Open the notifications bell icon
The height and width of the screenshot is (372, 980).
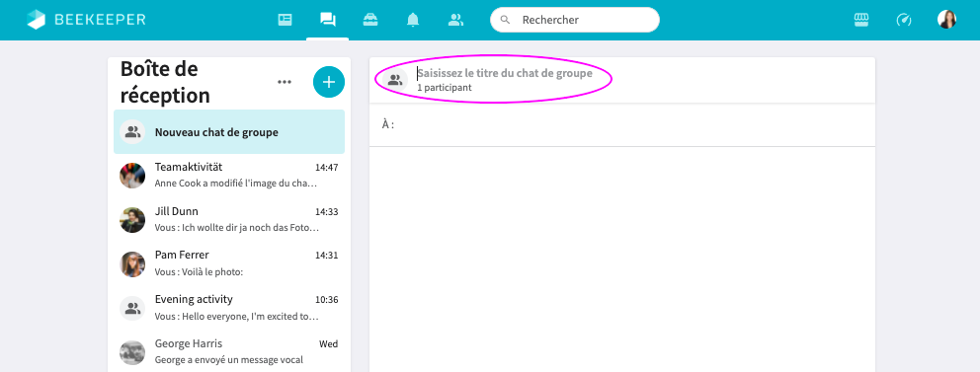click(x=413, y=20)
